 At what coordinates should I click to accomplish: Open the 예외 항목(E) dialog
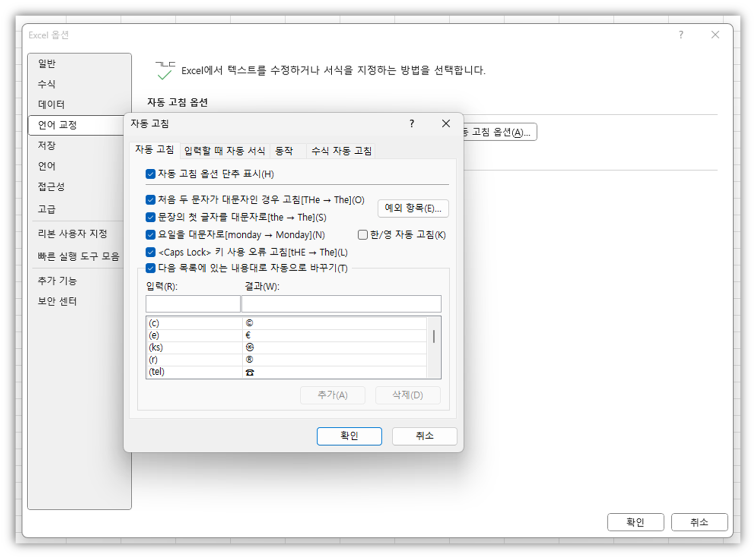coord(413,208)
